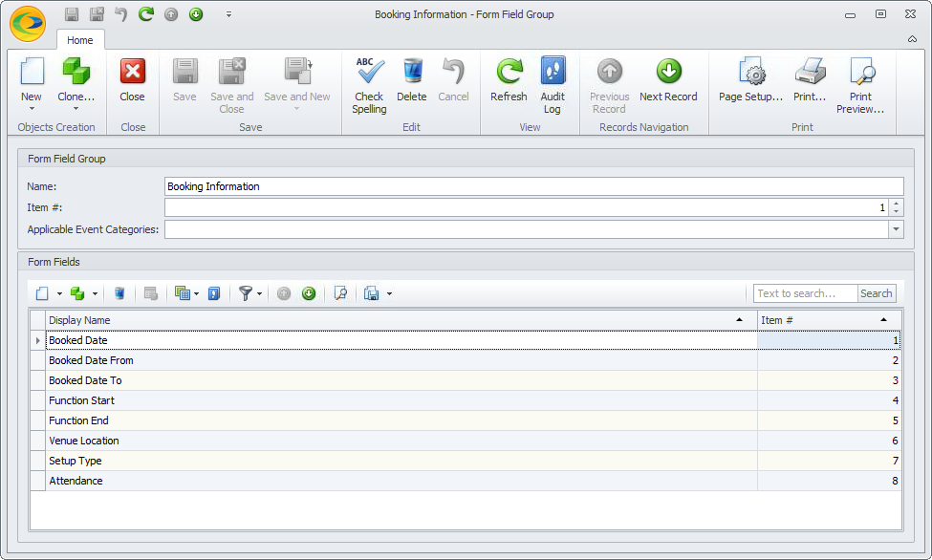The height and width of the screenshot is (560, 932).
Task: Click the Delete trash can ribbon button
Action: [412, 80]
